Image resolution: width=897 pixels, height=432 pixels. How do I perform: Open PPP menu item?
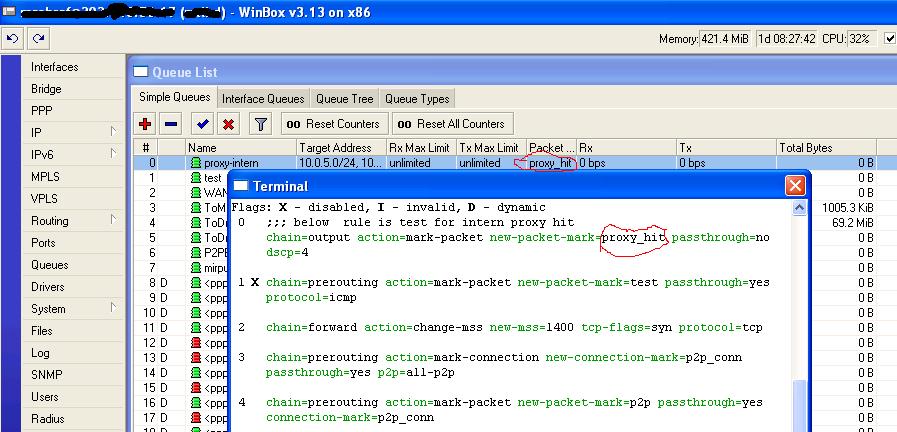coord(41,111)
